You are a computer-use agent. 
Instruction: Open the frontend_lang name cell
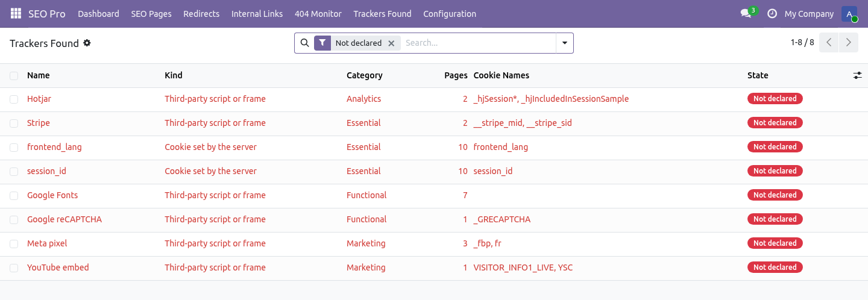click(x=54, y=147)
